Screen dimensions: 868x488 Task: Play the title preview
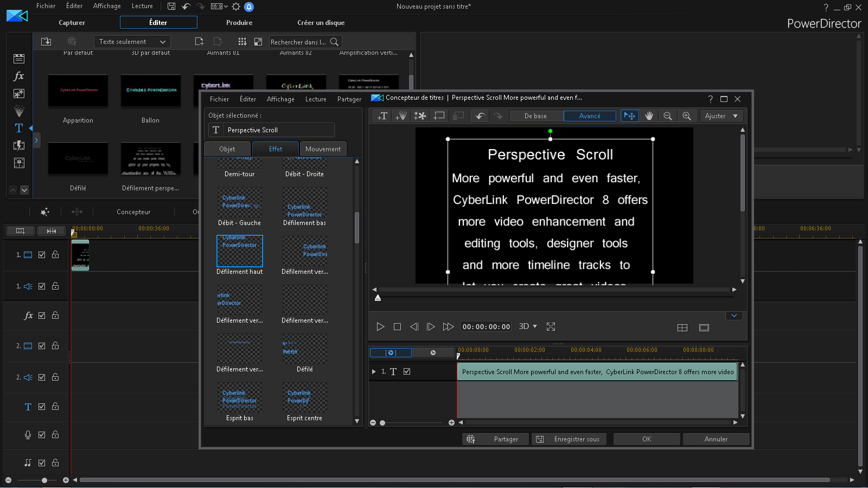[380, 326]
